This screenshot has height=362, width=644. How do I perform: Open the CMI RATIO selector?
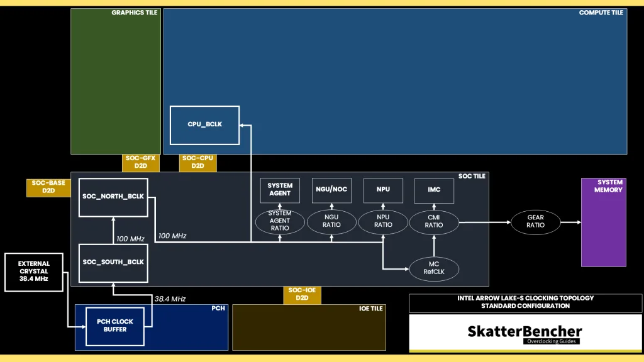tap(434, 222)
